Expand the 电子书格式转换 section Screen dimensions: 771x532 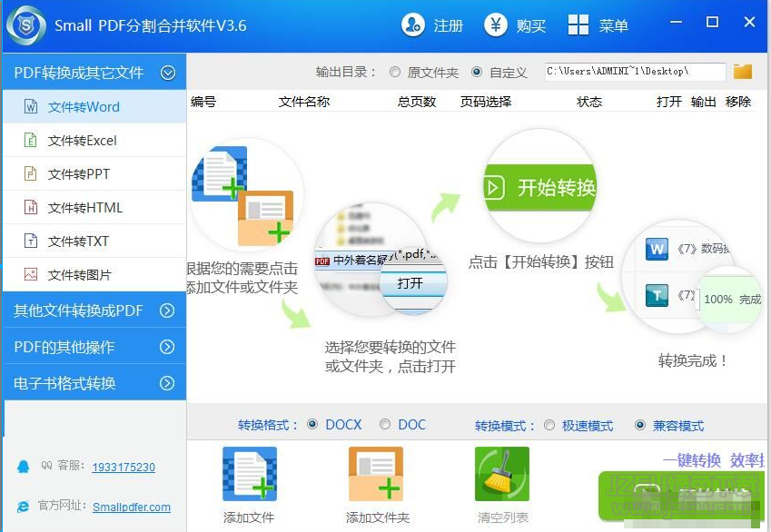tap(167, 383)
